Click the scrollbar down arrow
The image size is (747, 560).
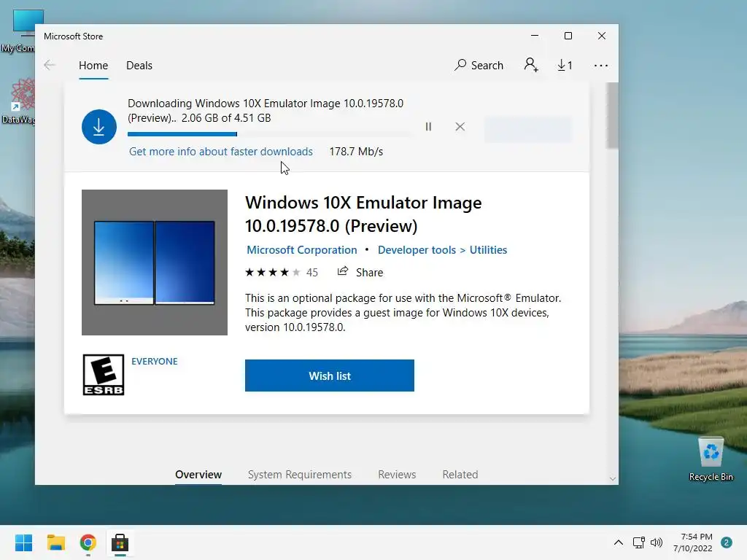coord(613,478)
